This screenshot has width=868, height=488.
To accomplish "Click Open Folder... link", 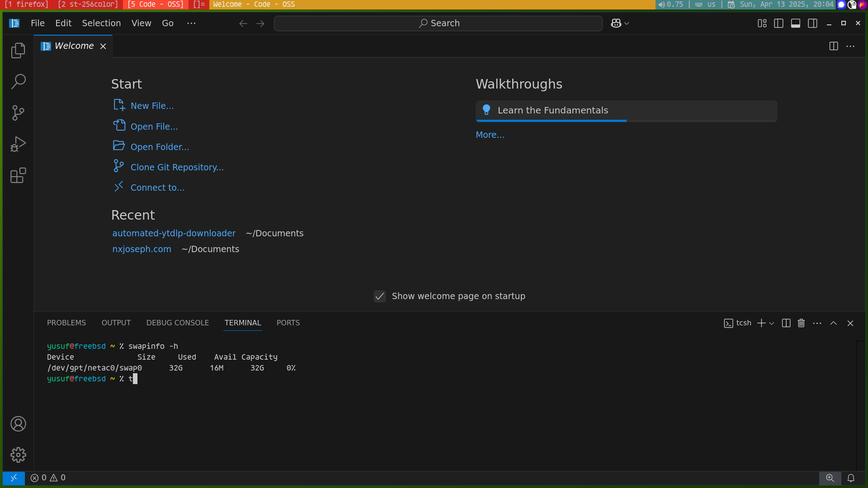I will (x=160, y=147).
